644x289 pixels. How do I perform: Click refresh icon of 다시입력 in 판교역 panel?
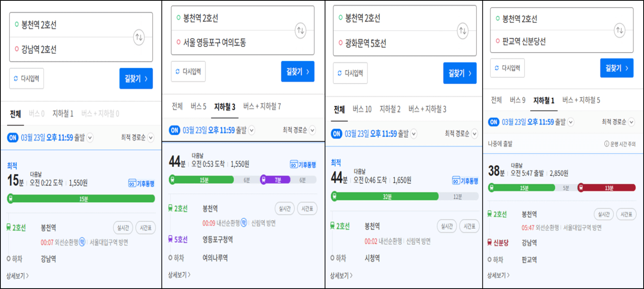click(497, 68)
